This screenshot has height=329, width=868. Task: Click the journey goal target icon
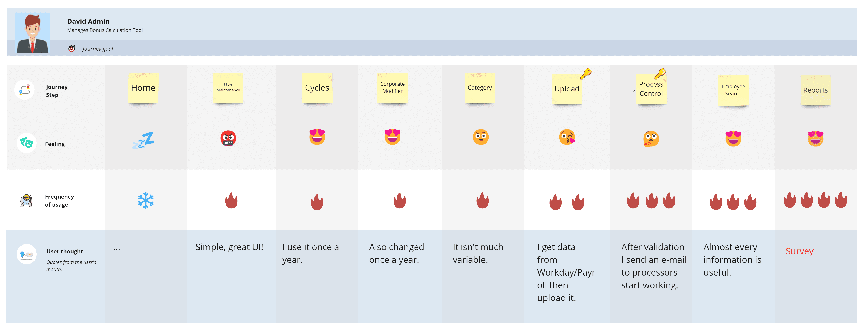click(72, 48)
